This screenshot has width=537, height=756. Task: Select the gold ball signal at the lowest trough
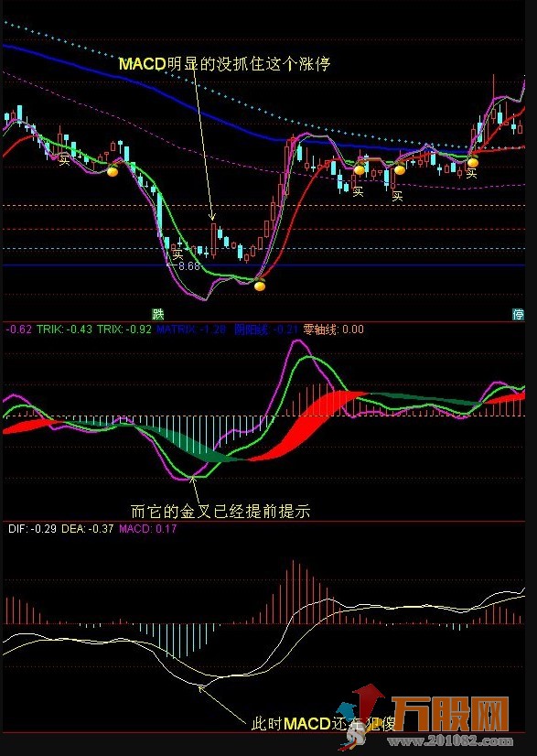pos(259,286)
